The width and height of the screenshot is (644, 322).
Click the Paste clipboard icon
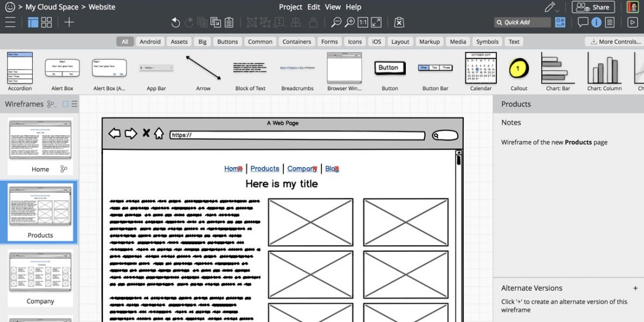(229, 22)
